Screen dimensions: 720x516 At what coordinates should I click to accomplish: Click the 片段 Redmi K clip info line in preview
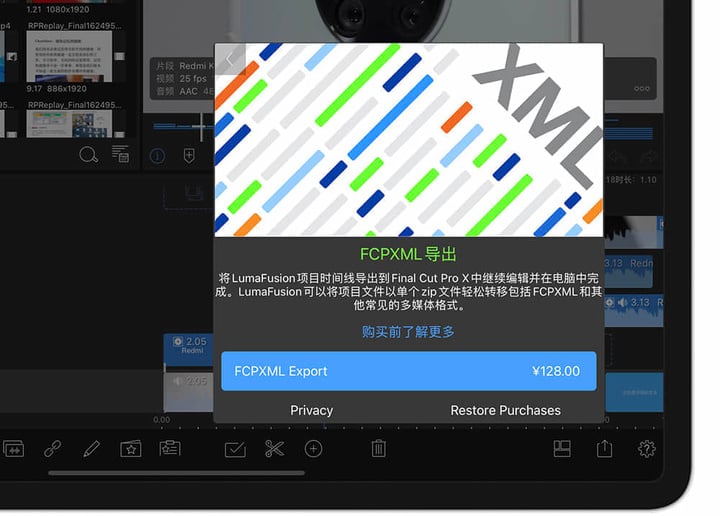click(185, 66)
